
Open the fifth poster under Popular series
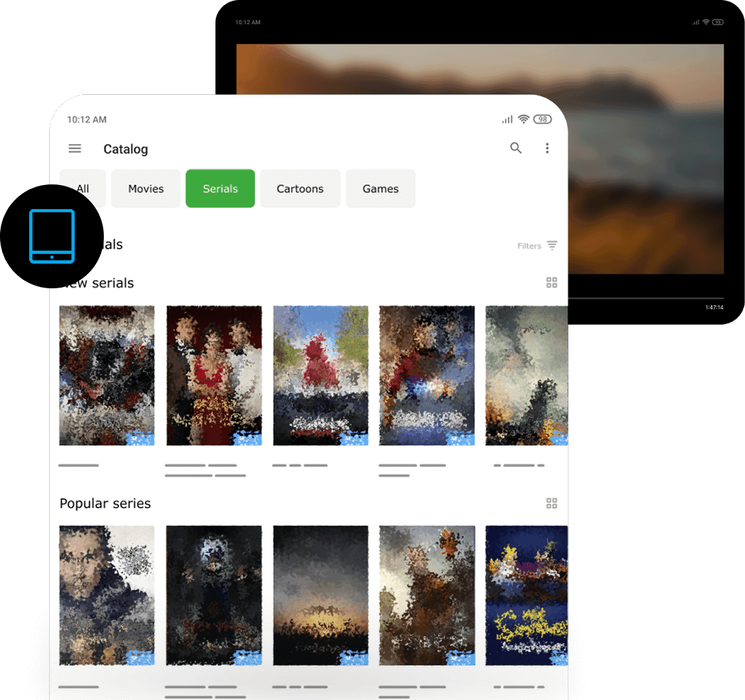tap(526, 595)
